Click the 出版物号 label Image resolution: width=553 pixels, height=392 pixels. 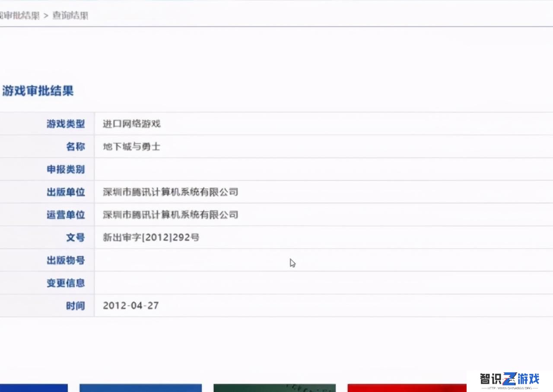[66, 260]
